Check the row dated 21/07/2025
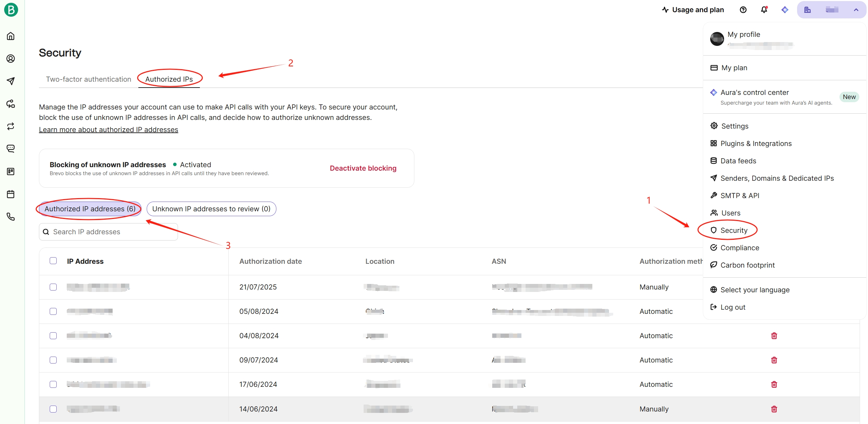Image resolution: width=868 pixels, height=424 pixels. [53, 287]
